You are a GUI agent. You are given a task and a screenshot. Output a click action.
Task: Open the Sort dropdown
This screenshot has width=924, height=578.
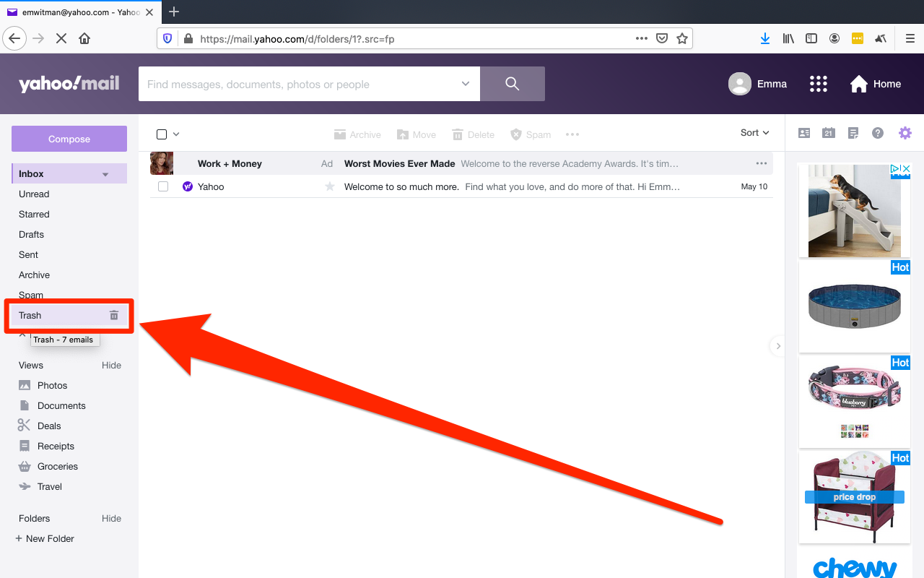755,133
